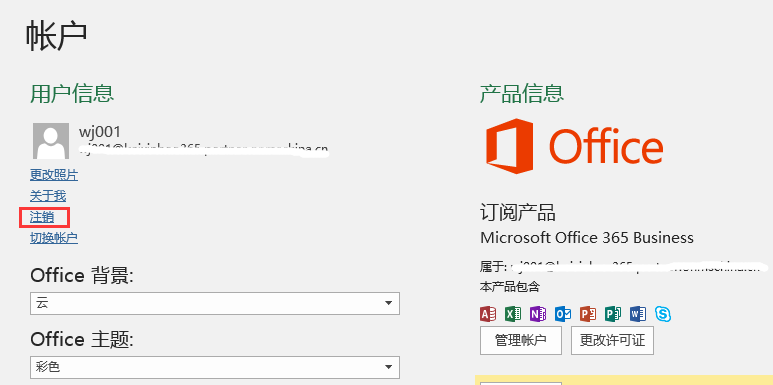The width and height of the screenshot is (773, 385).
Task: Expand the Office 背景 dropdown arrow
Action: [388, 303]
